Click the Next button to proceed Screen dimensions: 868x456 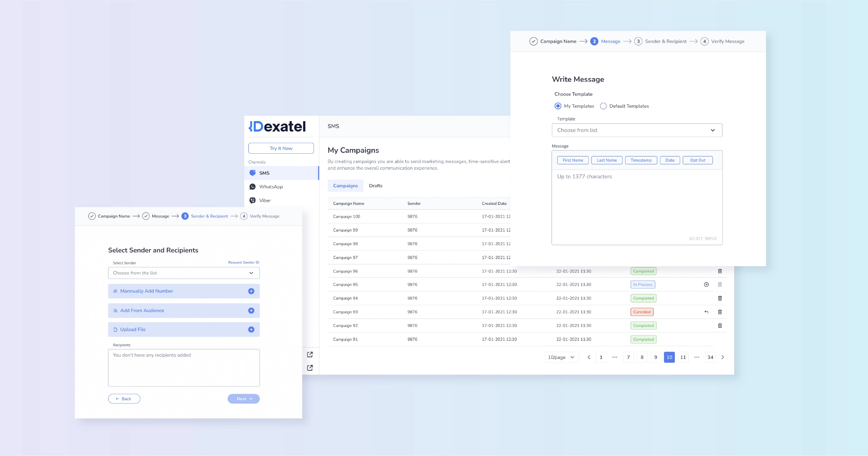coord(243,399)
